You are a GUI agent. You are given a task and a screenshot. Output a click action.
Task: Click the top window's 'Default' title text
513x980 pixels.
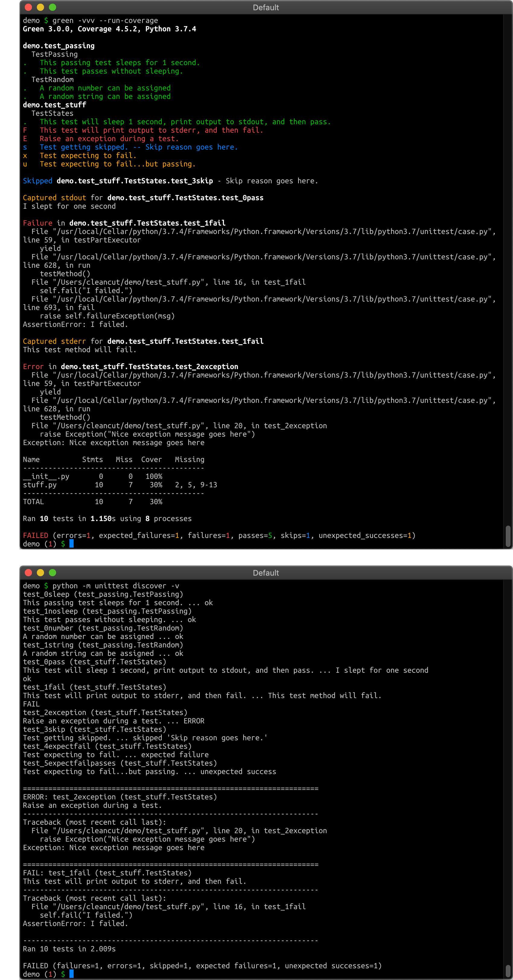tap(266, 8)
